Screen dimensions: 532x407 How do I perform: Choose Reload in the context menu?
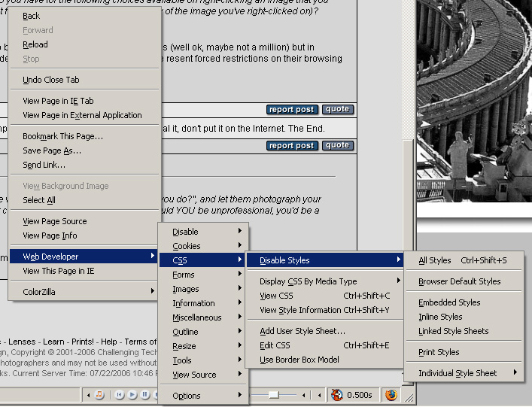pos(84,44)
